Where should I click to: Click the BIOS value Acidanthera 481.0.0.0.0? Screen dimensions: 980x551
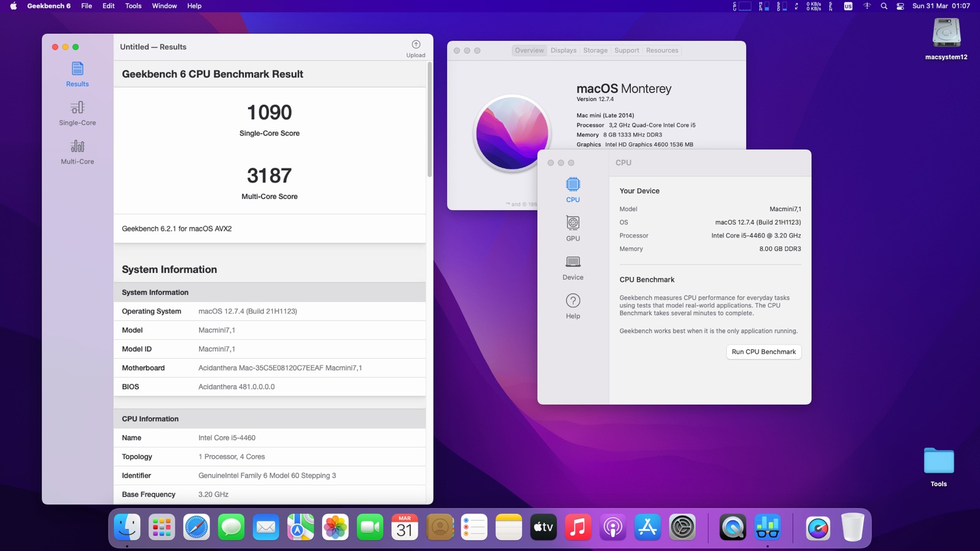(x=236, y=387)
